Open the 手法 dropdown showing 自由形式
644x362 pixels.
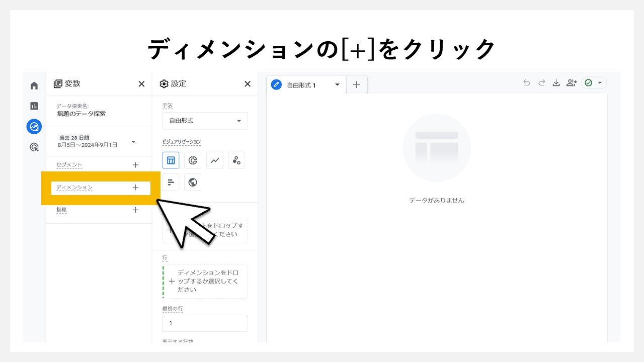(205, 121)
